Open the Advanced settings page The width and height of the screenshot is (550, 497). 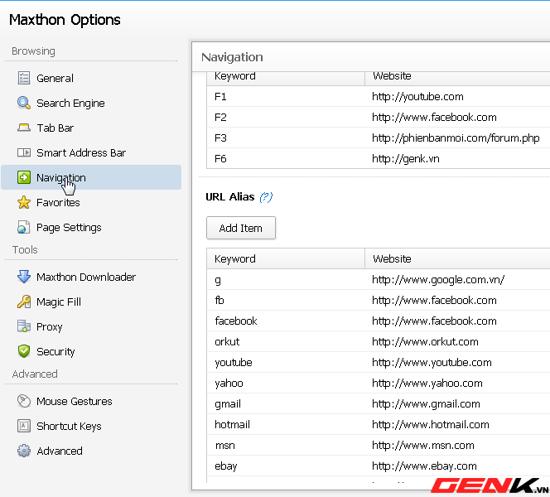coord(59,451)
